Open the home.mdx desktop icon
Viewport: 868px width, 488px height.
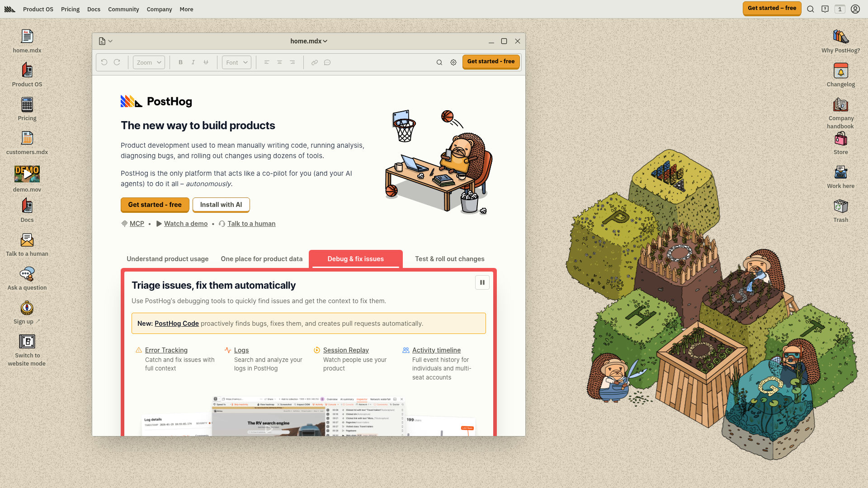click(27, 41)
